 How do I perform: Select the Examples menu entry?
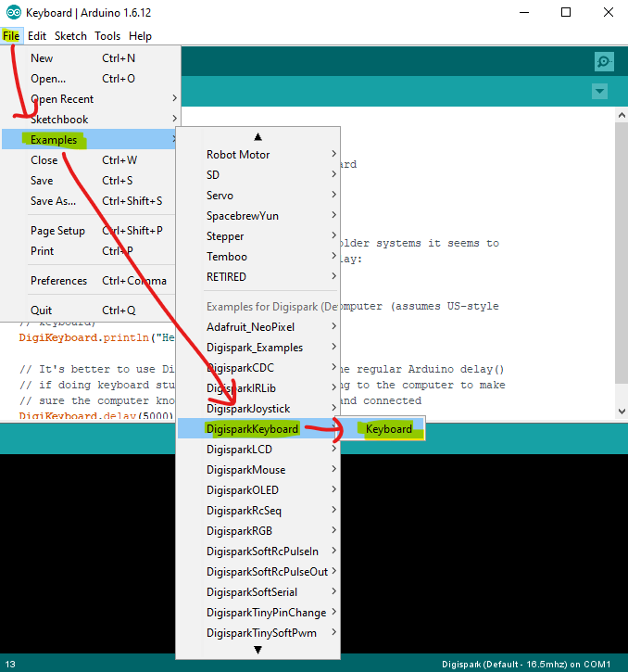(x=89, y=140)
